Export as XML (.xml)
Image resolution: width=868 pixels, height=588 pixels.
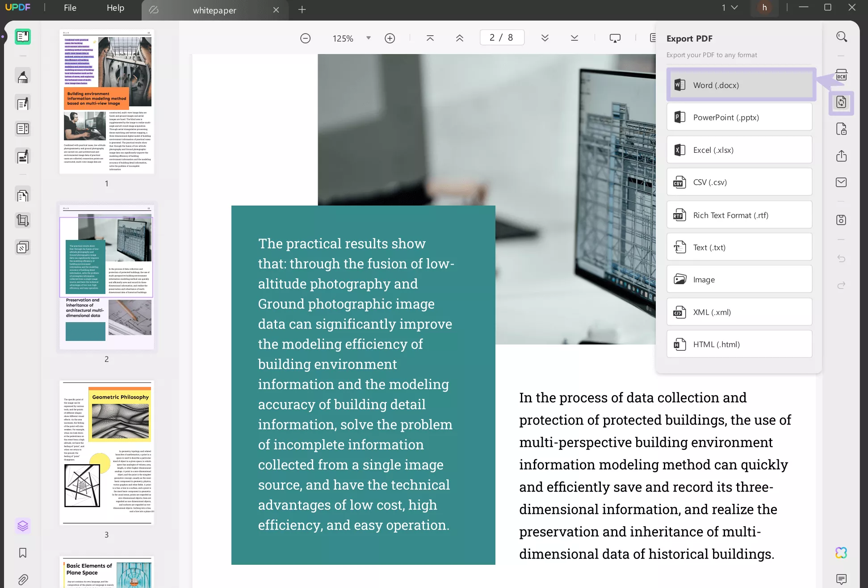(x=739, y=312)
